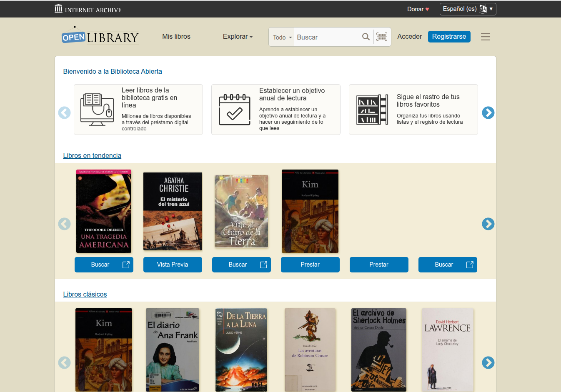Open the Todo search filter dropdown
This screenshot has height=392, width=561.
[x=282, y=37]
